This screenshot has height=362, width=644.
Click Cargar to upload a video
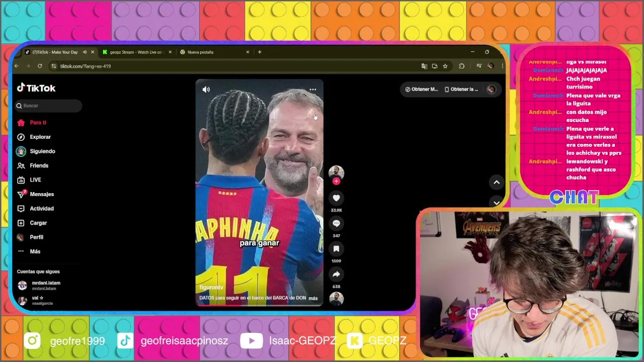[38, 223]
